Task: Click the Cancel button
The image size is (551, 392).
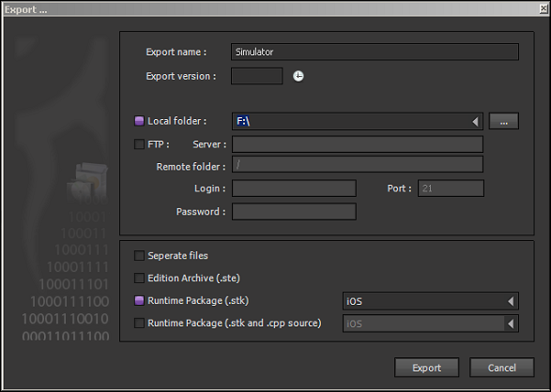Action: (502, 368)
